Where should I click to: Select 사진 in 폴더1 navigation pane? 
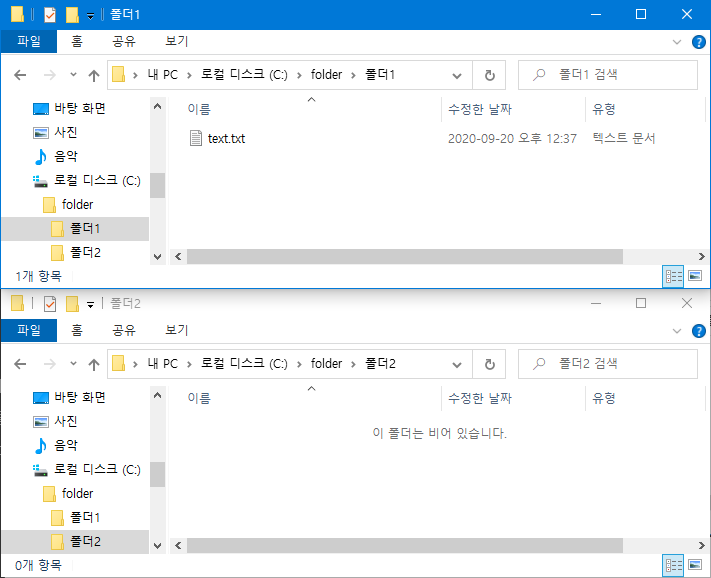66,132
